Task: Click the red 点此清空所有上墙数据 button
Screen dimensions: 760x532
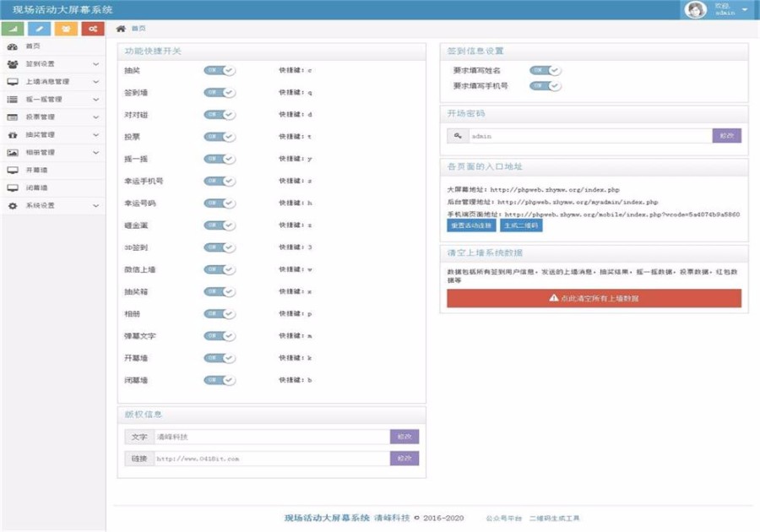Action: (x=589, y=298)
